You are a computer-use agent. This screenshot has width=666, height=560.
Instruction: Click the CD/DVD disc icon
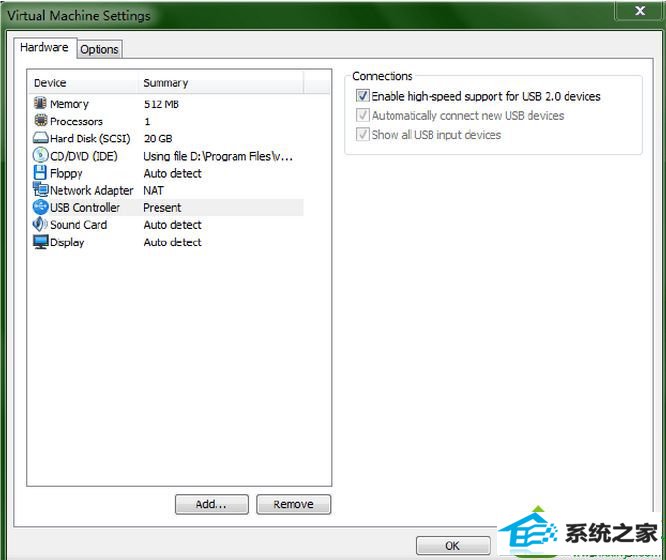tap(40, 155)
